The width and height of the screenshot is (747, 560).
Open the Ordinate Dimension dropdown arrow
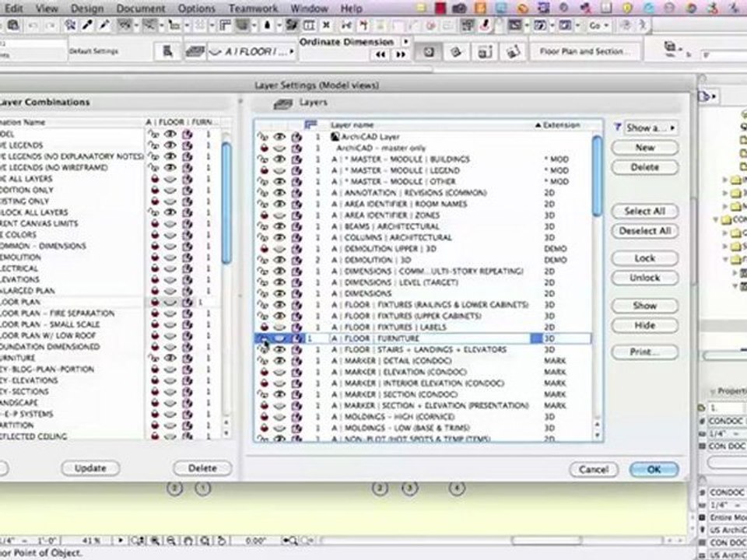pos(406,42)
